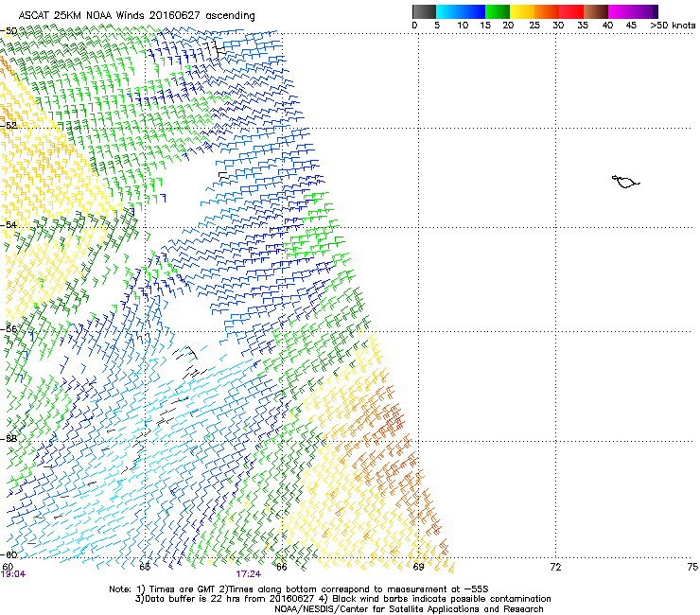Click the gray 0-5 knots color segment

point(424,11)
